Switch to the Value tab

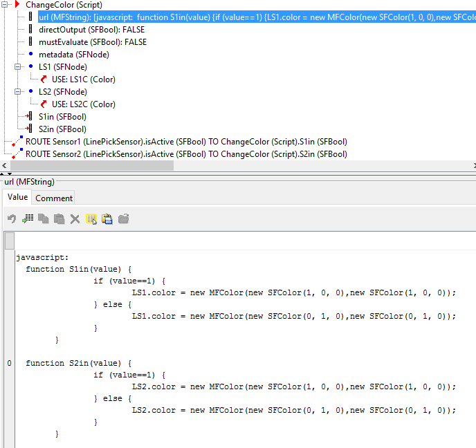point(17,197)
